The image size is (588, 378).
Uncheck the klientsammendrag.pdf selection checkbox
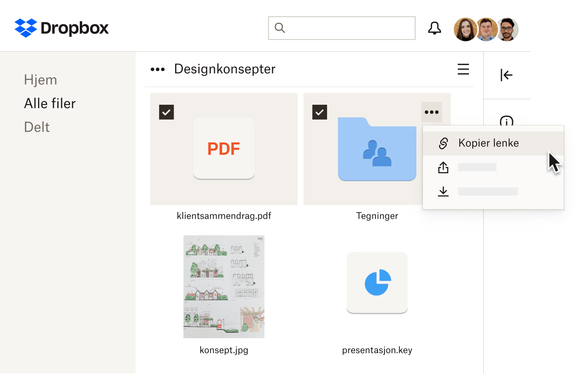(166, 112)
